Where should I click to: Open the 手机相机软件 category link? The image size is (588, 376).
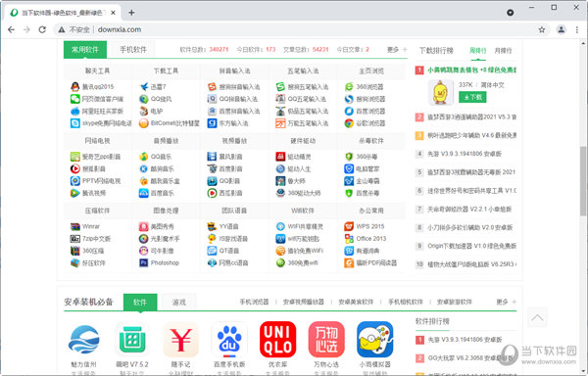pos(406,302)
